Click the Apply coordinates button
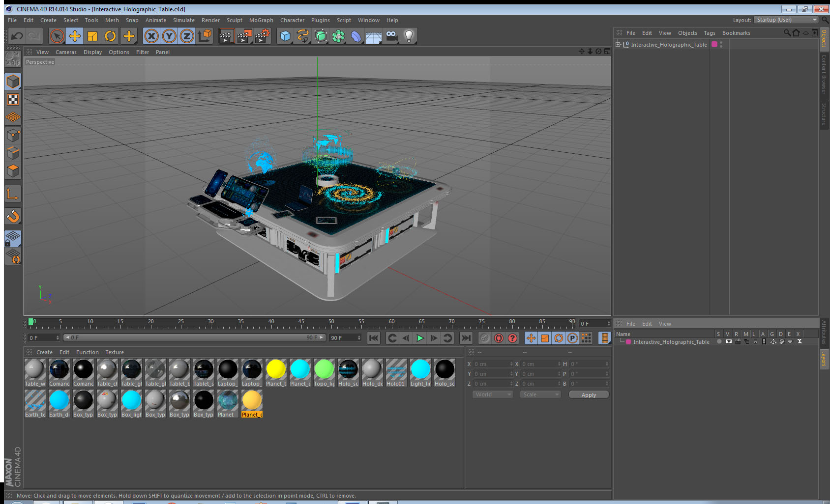830x504 pixels. tap(589, 395)
